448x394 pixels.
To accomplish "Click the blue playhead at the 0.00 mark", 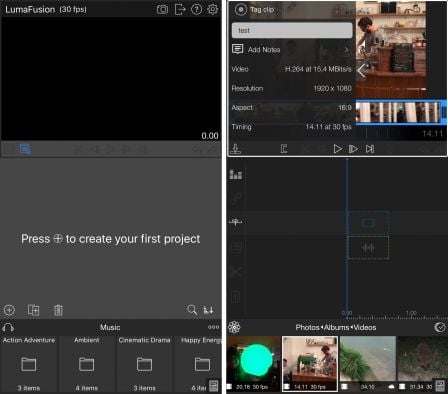I will (347, 313).
